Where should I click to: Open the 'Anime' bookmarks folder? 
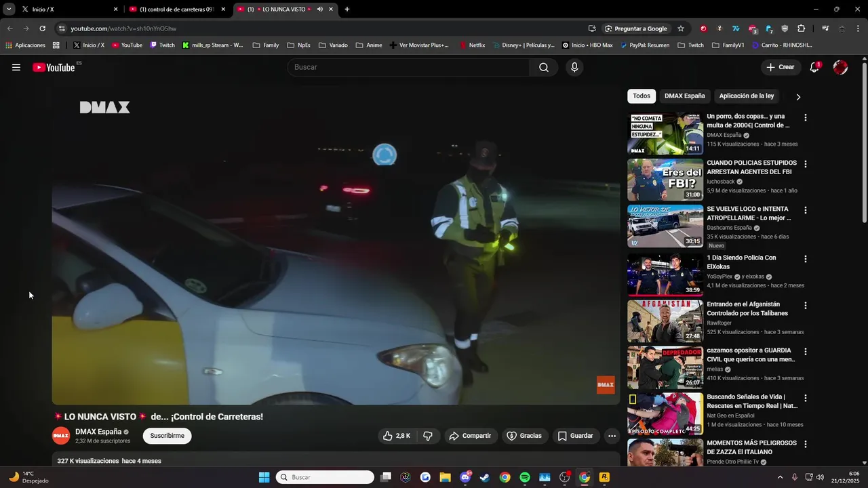369,45
